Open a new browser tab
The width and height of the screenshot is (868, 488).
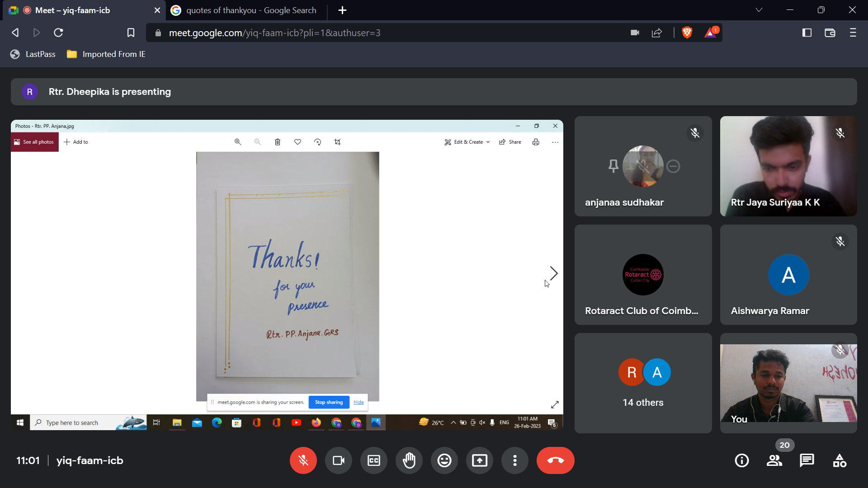click(342, 10)
